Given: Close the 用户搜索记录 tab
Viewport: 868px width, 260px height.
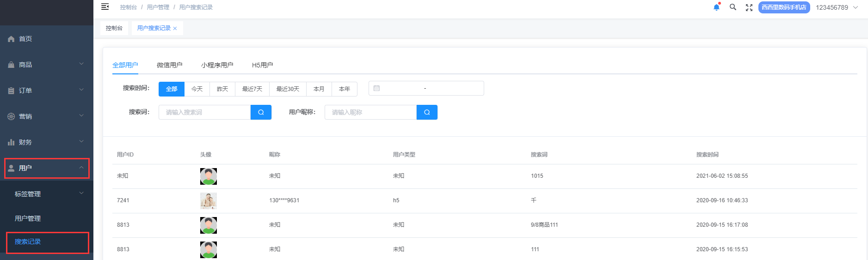Looking at the screenshot, I should pyautogui.click(x=175, y=29).
